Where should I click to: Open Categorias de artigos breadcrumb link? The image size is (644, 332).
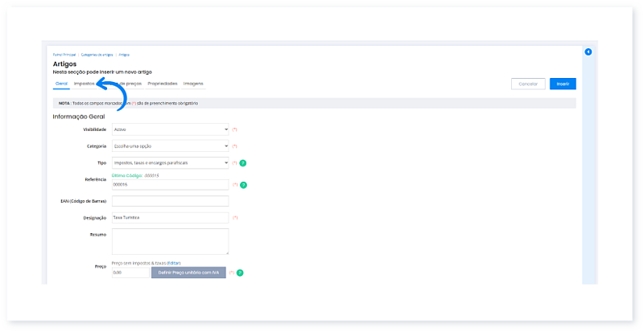97,55
